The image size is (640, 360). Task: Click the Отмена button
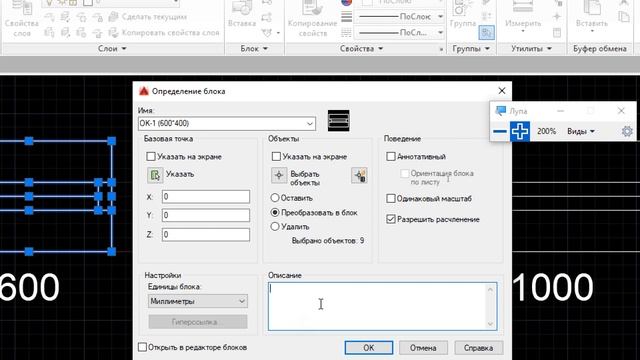(423, 348)
